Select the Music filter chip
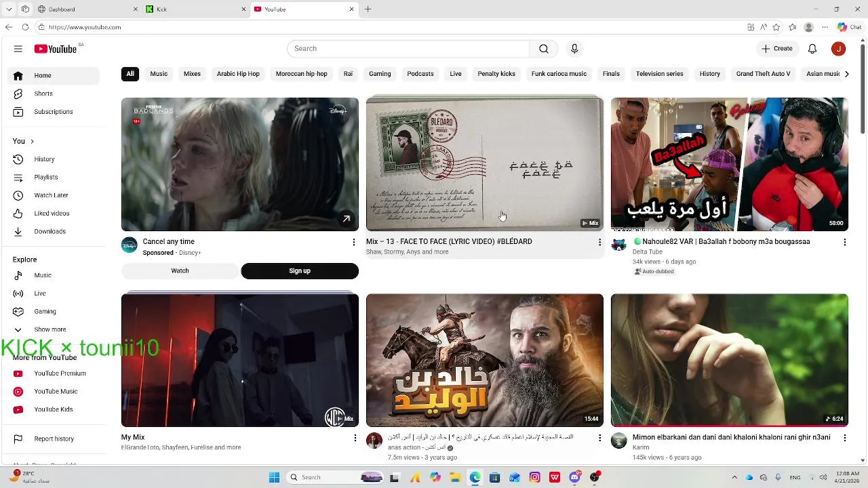 159,74
